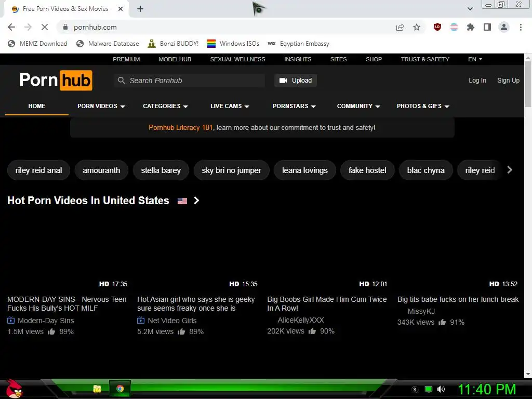Viewport: 532px width, 399px height.
Task: Open TRUST & SAFETY page
Action: (425, 59)
